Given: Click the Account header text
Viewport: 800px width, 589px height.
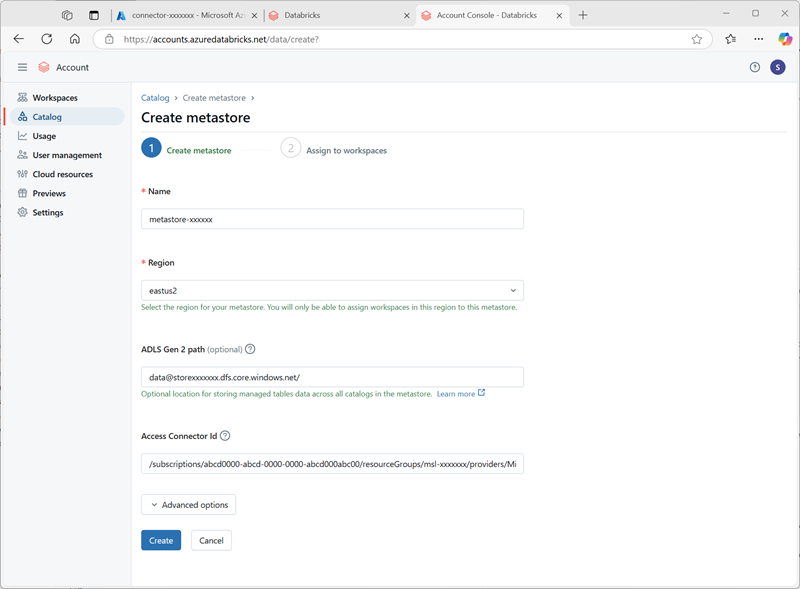Looking at the screenshot, I should click(72, 67).
